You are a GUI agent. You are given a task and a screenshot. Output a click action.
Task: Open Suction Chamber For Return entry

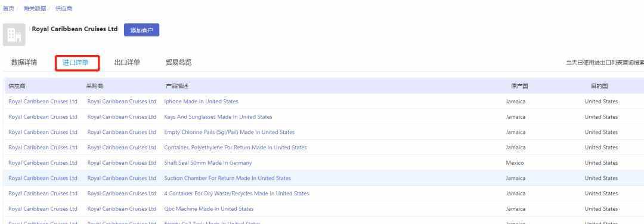(x=228, y=178)
